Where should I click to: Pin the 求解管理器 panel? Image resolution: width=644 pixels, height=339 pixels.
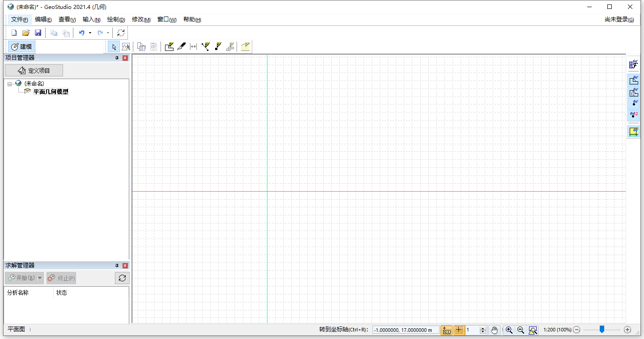pos(117,266)
